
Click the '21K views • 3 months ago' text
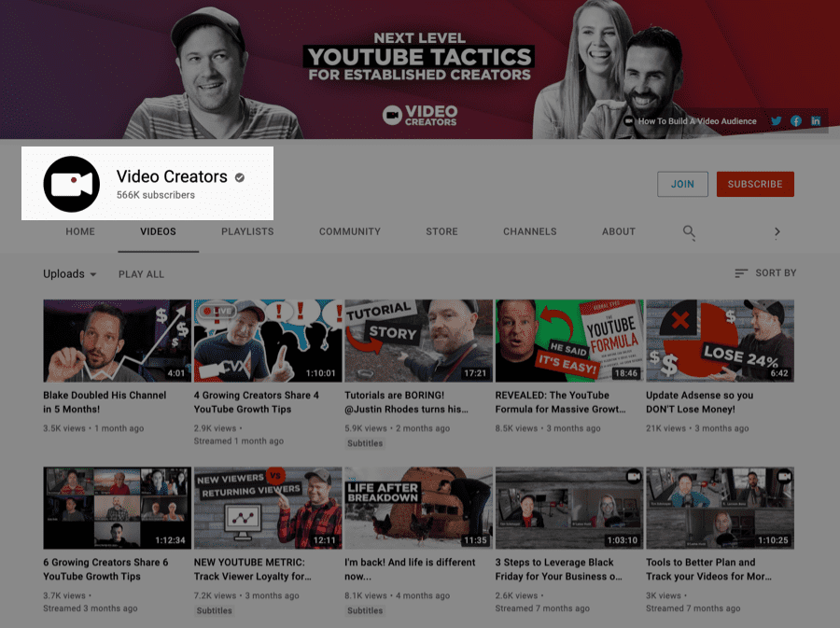click(697, 428)
